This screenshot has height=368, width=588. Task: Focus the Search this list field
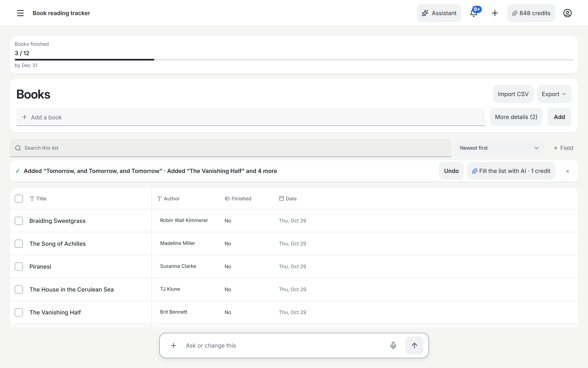pyautogui.click(x=231, y=148)
